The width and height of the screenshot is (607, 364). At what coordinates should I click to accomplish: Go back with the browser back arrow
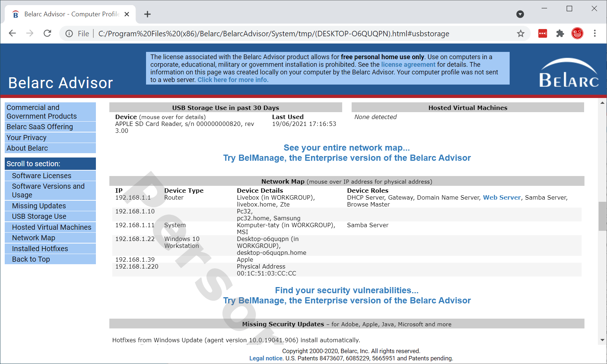pos(12,33)
